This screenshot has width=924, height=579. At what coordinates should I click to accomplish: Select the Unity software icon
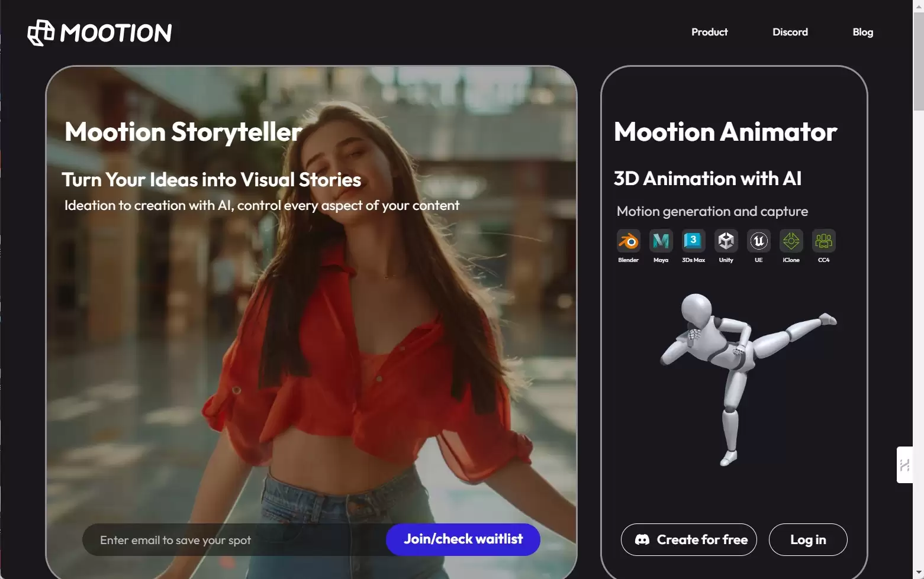tap(726, 241)
